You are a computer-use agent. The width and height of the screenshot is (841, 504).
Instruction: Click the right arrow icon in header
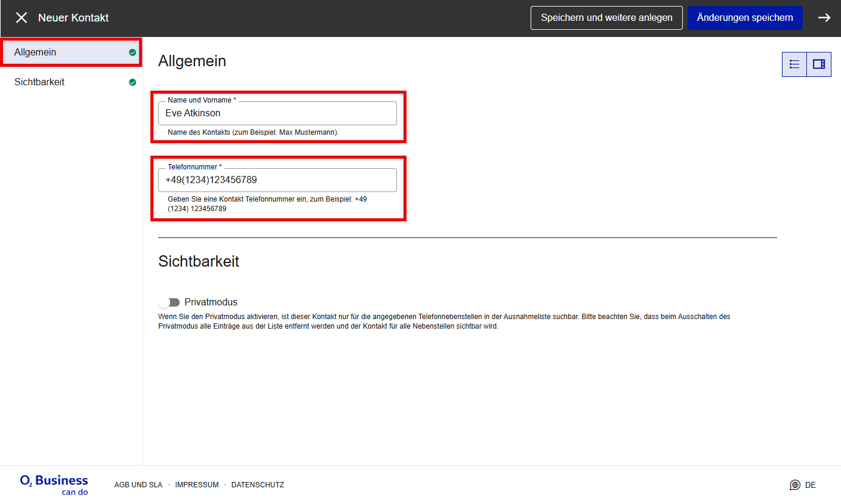824,18
